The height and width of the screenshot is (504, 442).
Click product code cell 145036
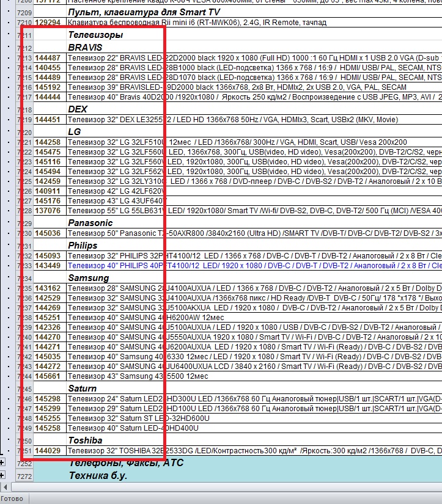click(50, 233)
